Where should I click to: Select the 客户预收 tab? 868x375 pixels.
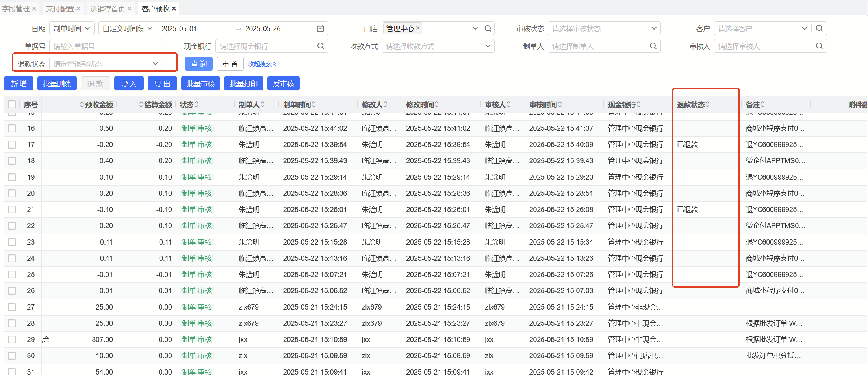pos(156,9)
